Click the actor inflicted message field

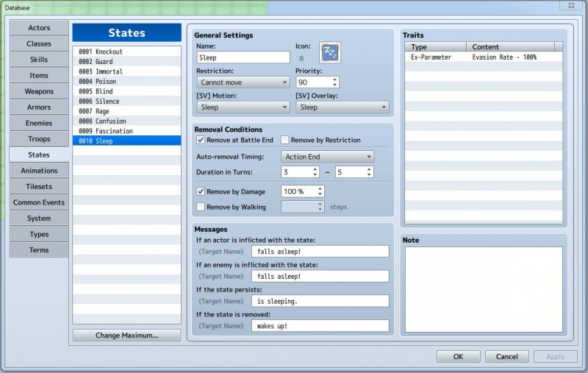click(x=320, y=252)
